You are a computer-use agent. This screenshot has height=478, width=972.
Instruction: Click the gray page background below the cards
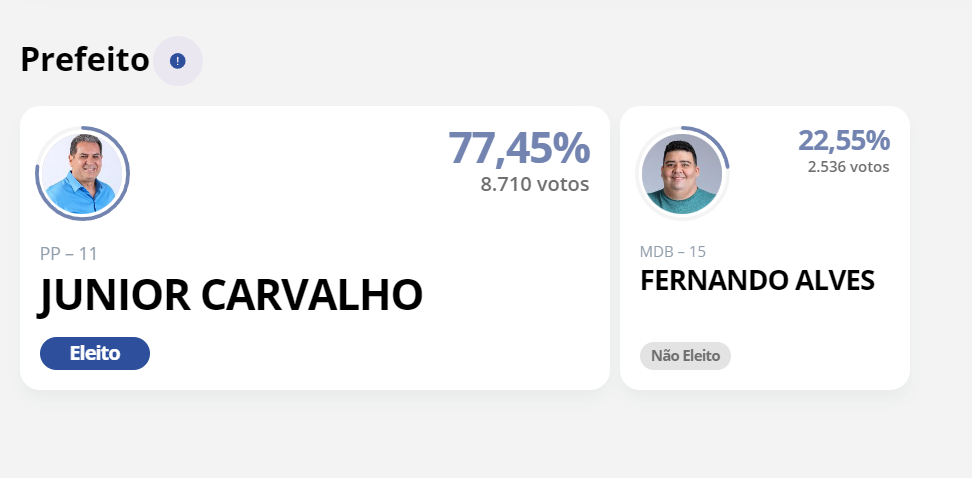(x=480, y=435)
